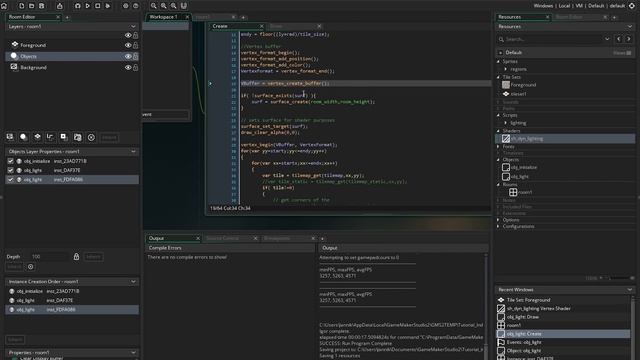Stop the game with Stop icon
This screenshot has width=640, height=360.
(98, 6)
